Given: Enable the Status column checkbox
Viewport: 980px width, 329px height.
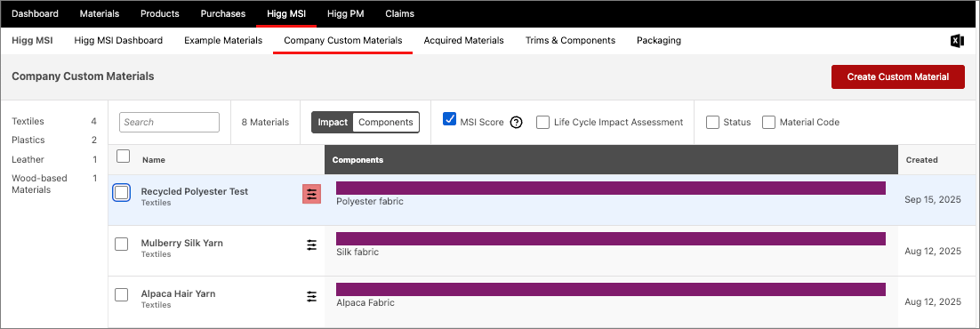Looking at the screenshot, I should [x=712, y=123].
